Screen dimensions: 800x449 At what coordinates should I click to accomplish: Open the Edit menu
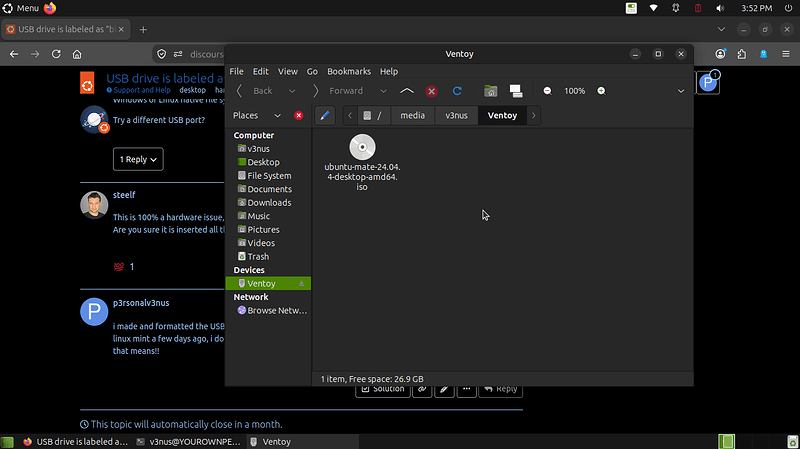click(x=260, y=71)
